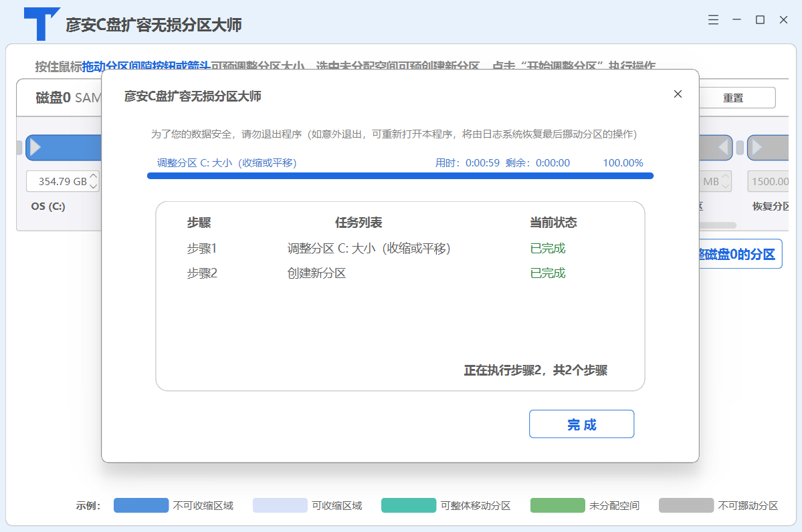802x532 pixels.
Task: Click the 完成 finish button
Action: tap(581, 424)
